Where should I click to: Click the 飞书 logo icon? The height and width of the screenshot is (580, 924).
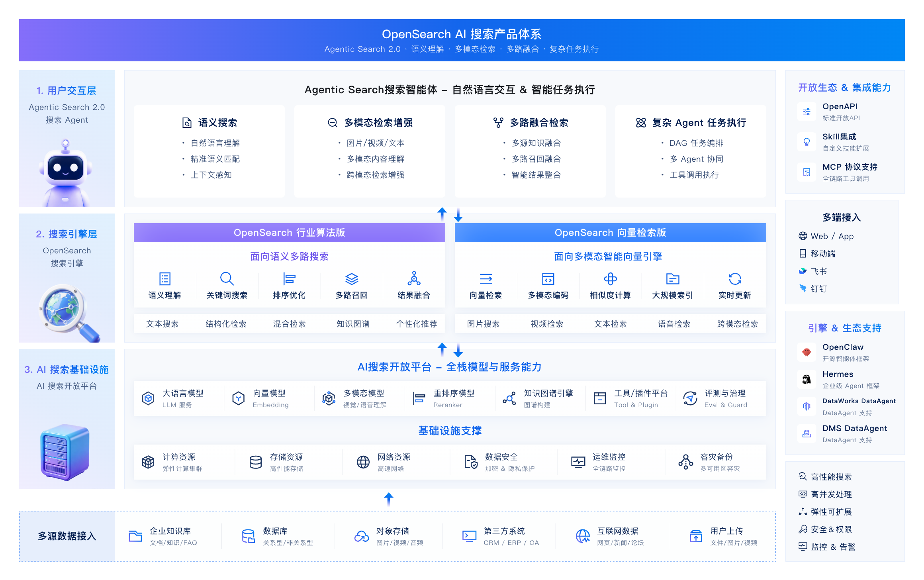pos(803,271)
